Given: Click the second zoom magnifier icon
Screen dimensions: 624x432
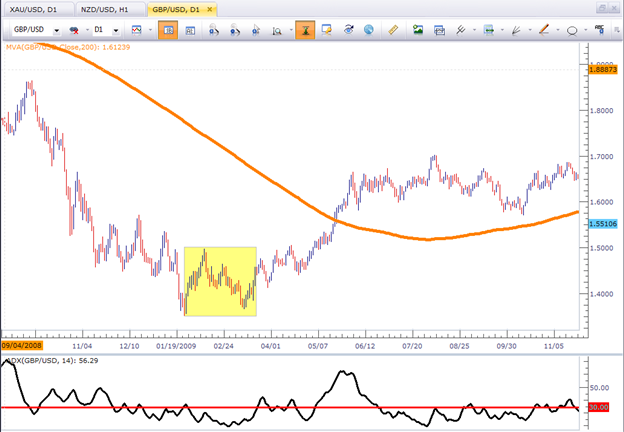Looking at the screenshot, I should (x=235, y=30).
